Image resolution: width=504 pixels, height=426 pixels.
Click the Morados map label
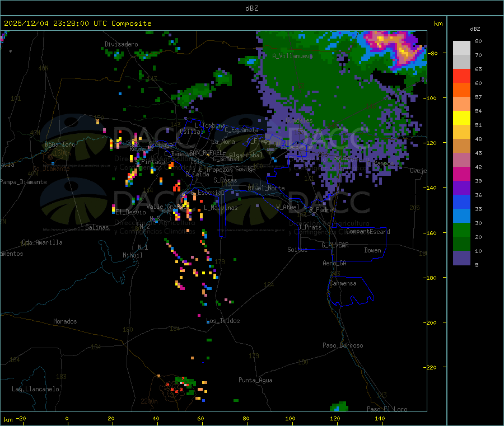(65, 321)
